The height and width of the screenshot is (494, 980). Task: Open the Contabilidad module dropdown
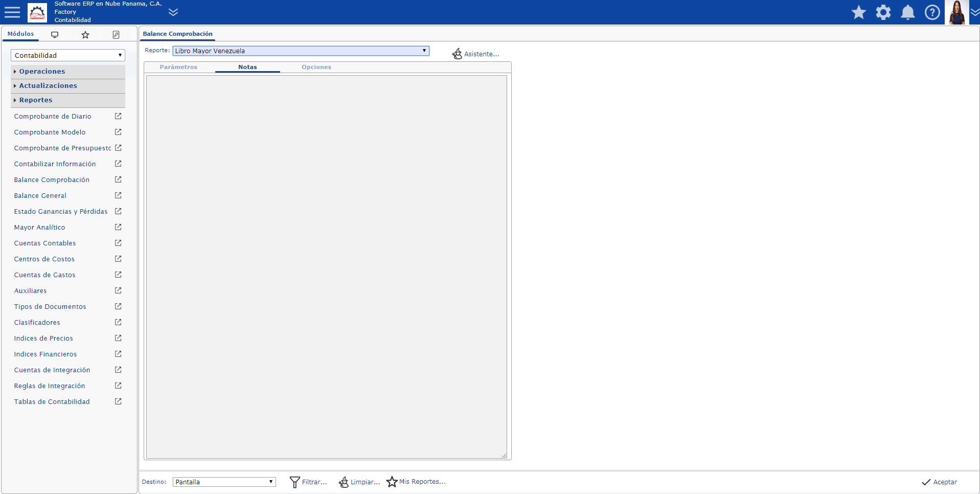pos(68,55)
